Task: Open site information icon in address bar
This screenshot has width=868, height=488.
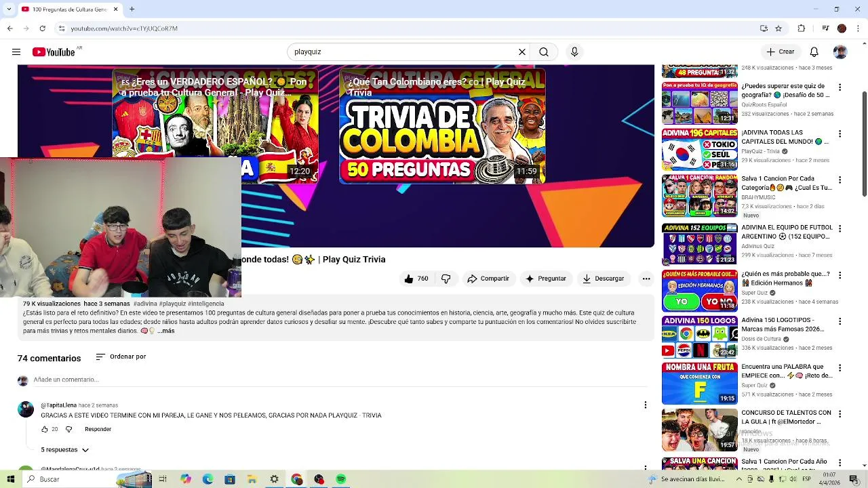Action: tap(62, 28)
